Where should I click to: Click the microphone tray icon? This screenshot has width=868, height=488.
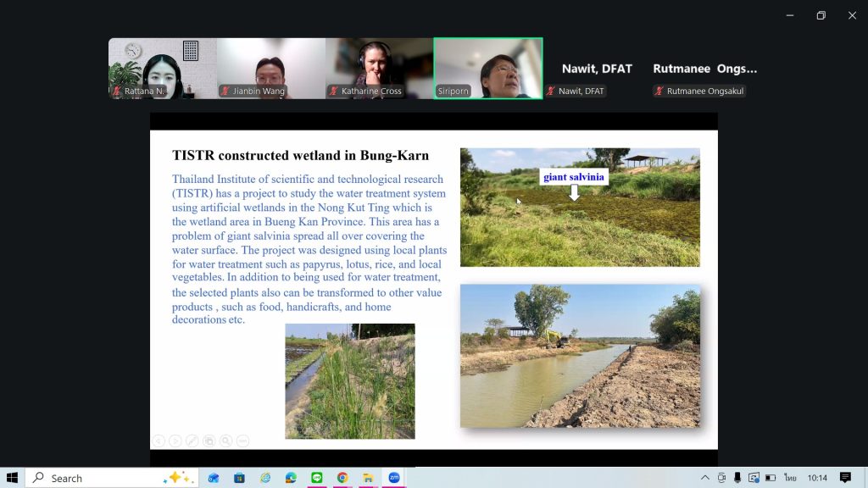(737, 478)
